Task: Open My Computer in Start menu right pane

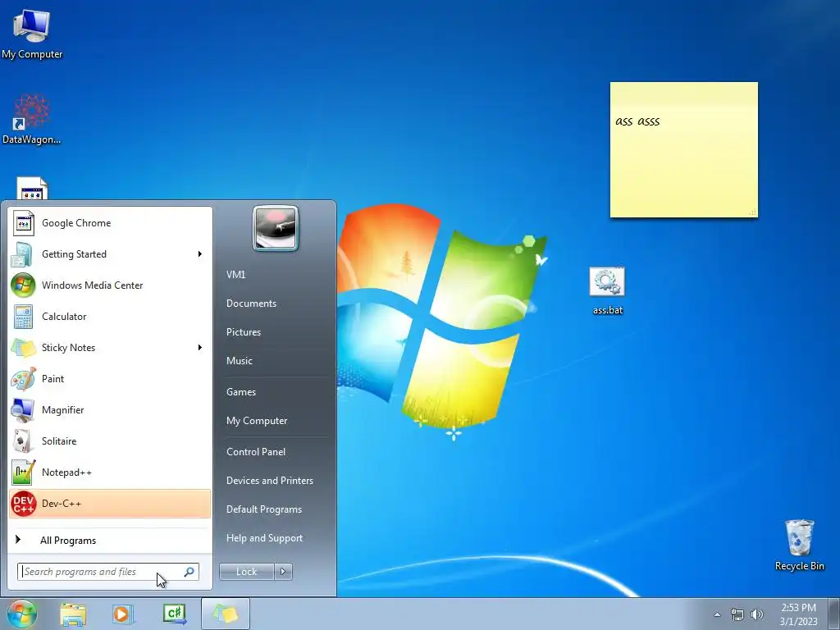Action: [257, 421]
